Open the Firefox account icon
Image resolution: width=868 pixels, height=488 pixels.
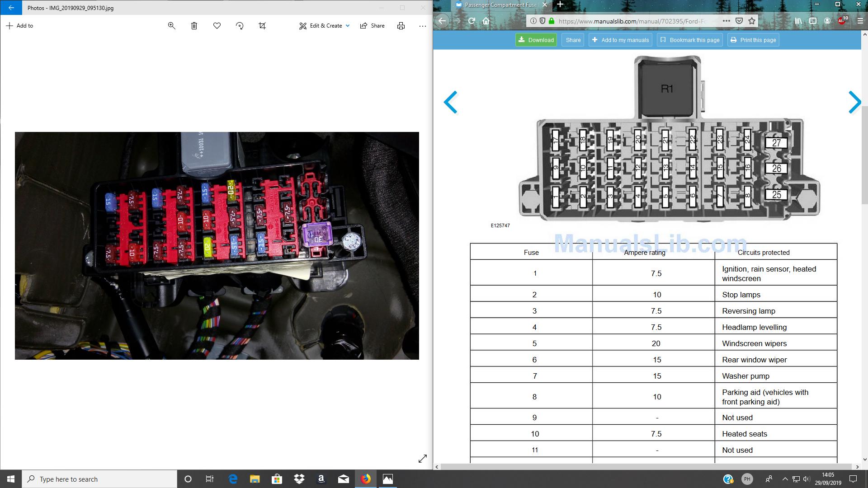[x=827, y=21]
